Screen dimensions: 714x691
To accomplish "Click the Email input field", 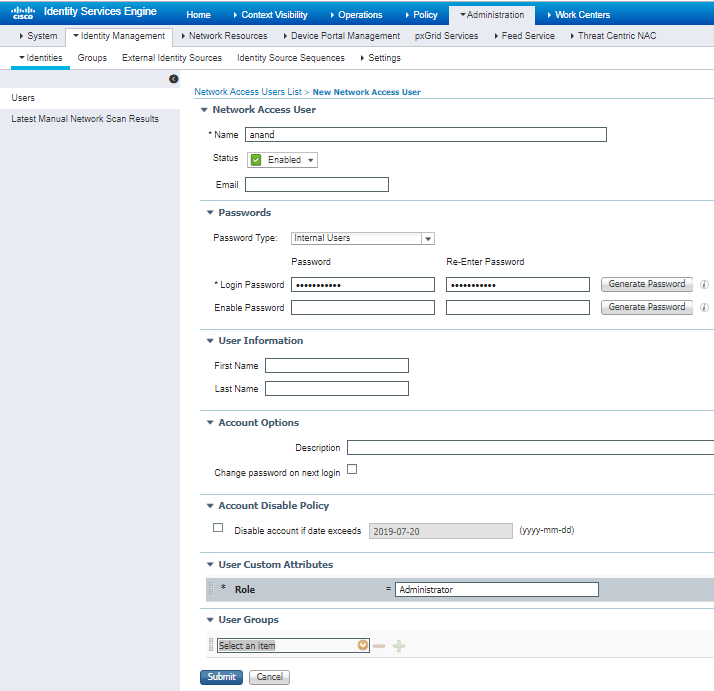I will tap(317, 184).
